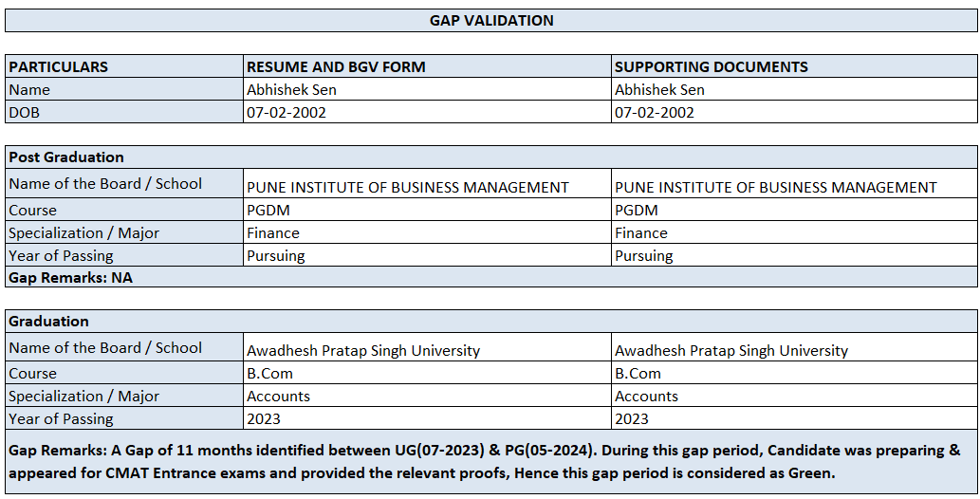Viewport: 980px width, 499px height.
Task: Select the Post Graduation section header
Action: click(x=66, y=157)
